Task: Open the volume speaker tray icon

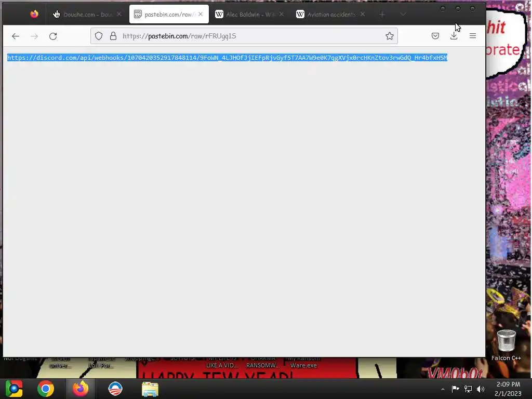Action: [481, 389]
